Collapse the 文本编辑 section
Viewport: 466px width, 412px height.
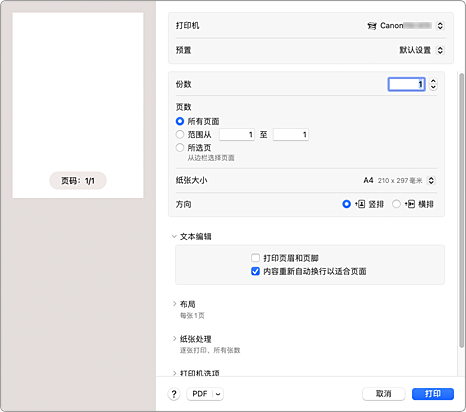pyautogui.click(x=174, y=237)
